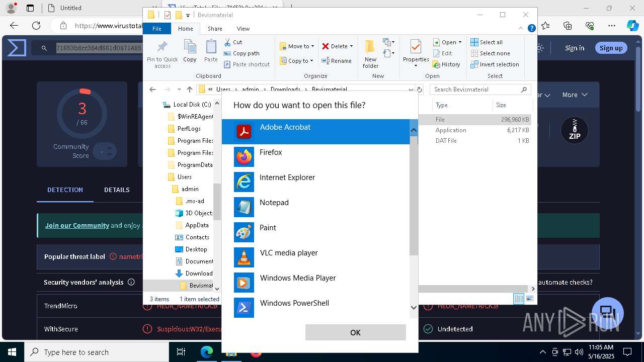This screenshot has height=362, width=644.
Task: Rename the selected item
Action: pyautogui.click(x=337, y=61)
